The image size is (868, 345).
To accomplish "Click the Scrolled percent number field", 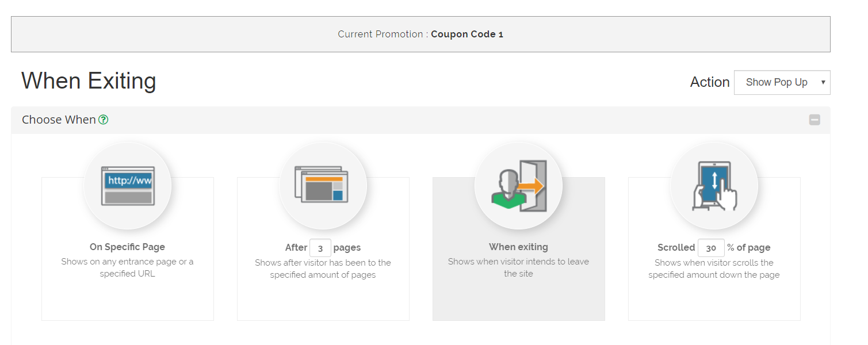I will tap(711, 248).
